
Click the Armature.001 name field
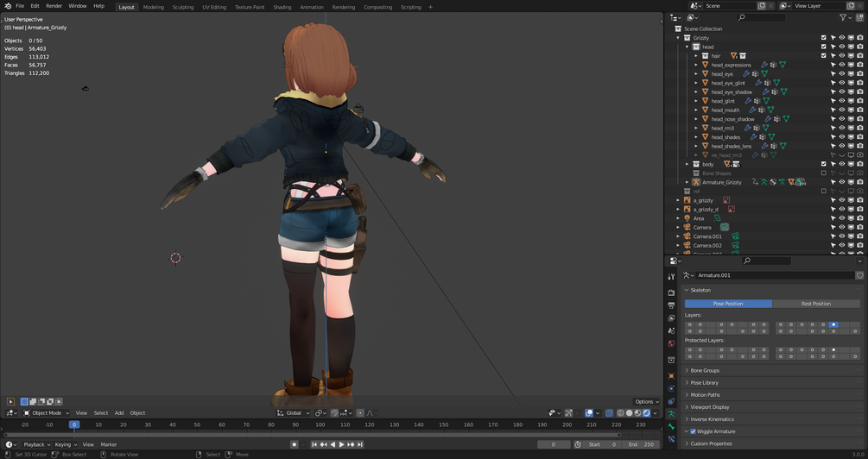point(775,275)
